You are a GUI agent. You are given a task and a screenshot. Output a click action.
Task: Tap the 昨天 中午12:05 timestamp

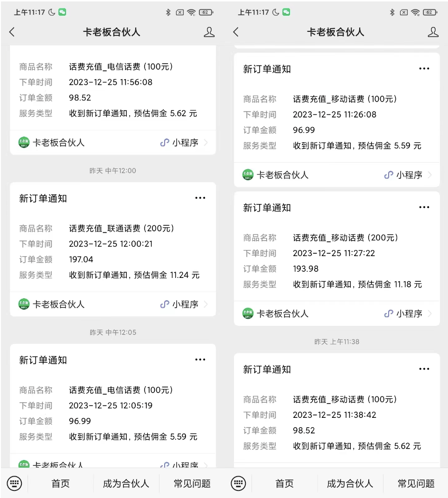pos(113,332)
